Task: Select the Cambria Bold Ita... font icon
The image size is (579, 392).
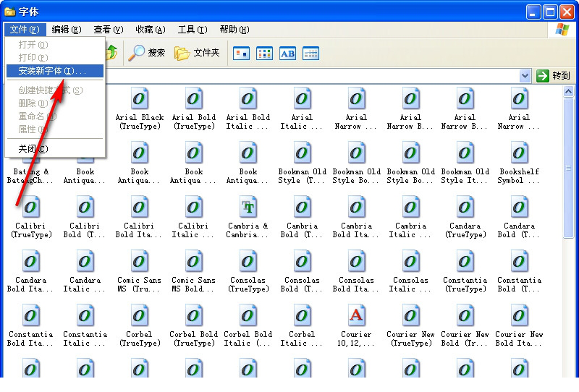Action: click(356, 208)
